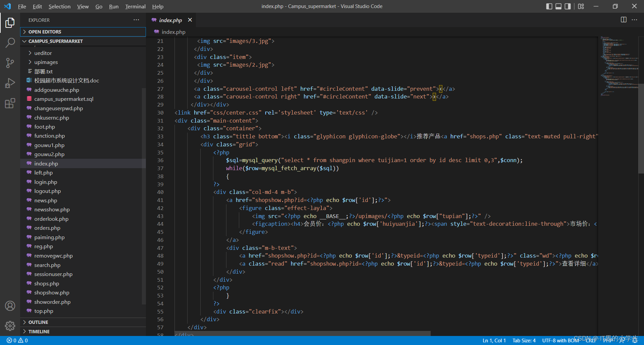
Task: Open the File menu
Action: [22, 6]
